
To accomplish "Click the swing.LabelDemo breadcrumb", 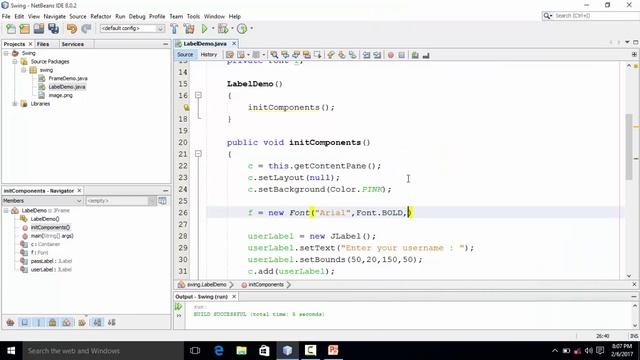I will pos(206,284).
